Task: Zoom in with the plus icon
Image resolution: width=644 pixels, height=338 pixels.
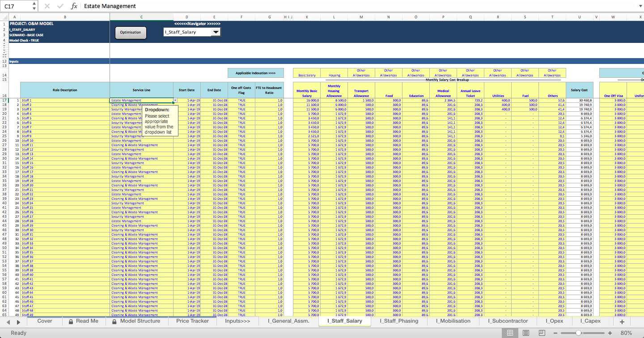Action: coord(610,333)
